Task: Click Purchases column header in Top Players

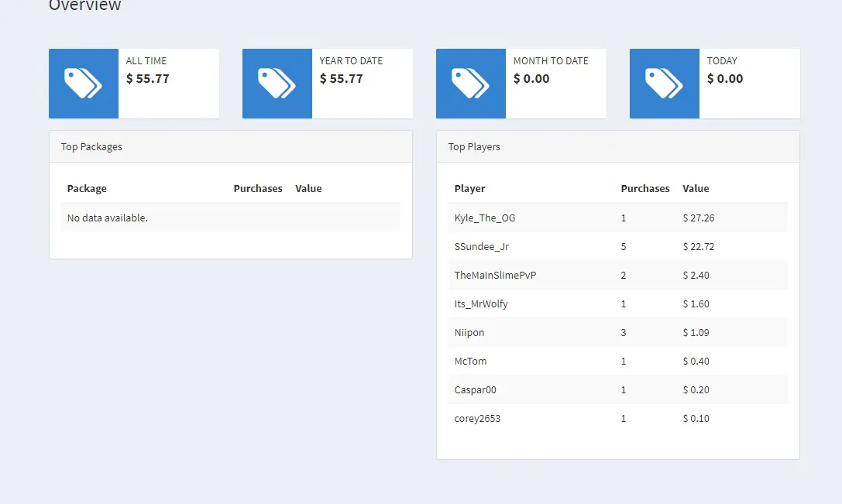Action: click(645, 188)
